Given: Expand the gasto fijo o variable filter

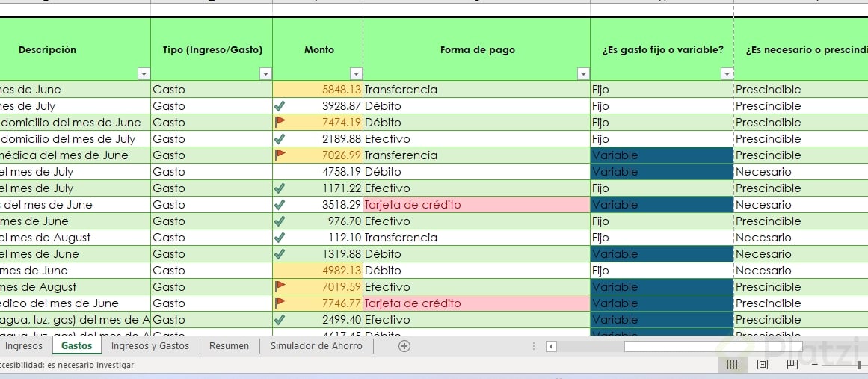Looking at the screenshot, I should (727, 73).
